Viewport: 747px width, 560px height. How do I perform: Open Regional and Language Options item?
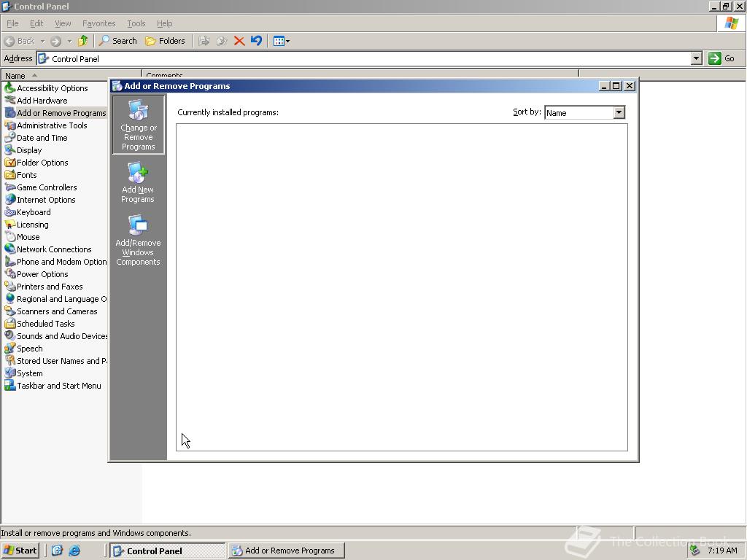click(55, 298)
